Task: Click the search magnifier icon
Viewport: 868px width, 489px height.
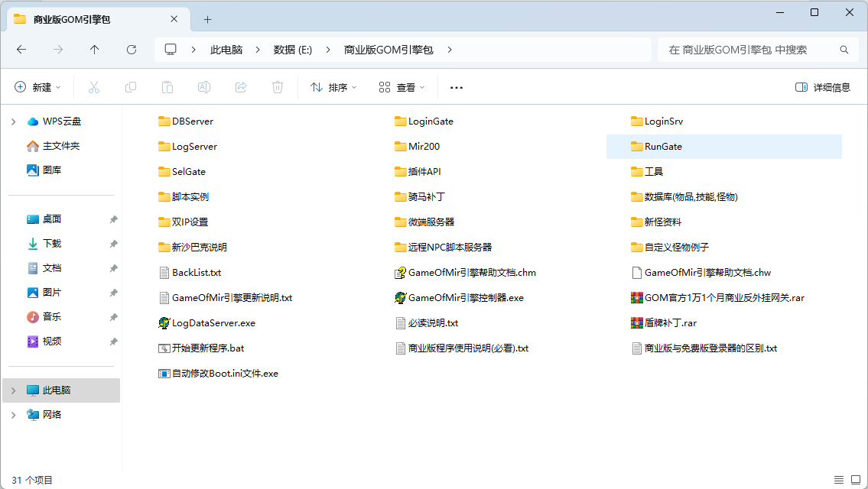Action: point(844,50)
